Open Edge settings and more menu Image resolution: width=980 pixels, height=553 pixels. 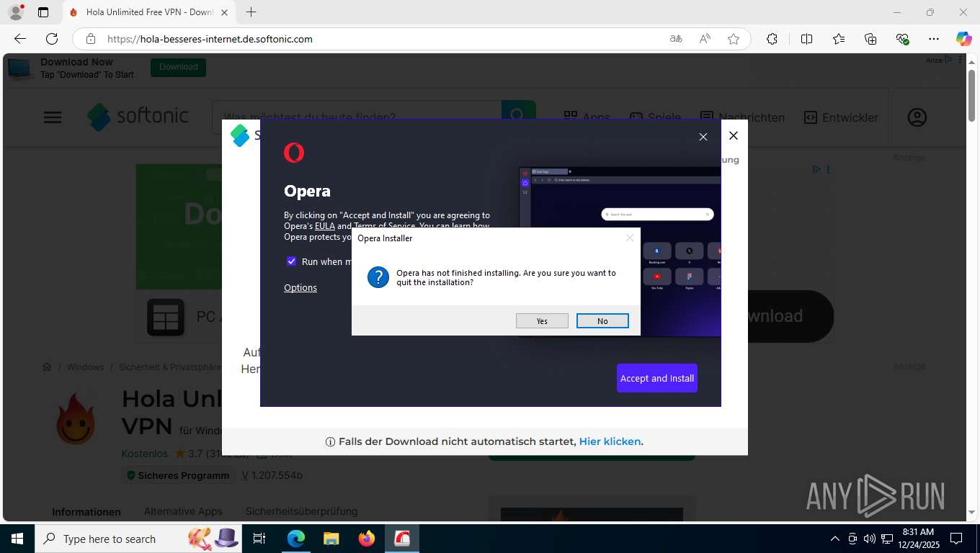934,39
